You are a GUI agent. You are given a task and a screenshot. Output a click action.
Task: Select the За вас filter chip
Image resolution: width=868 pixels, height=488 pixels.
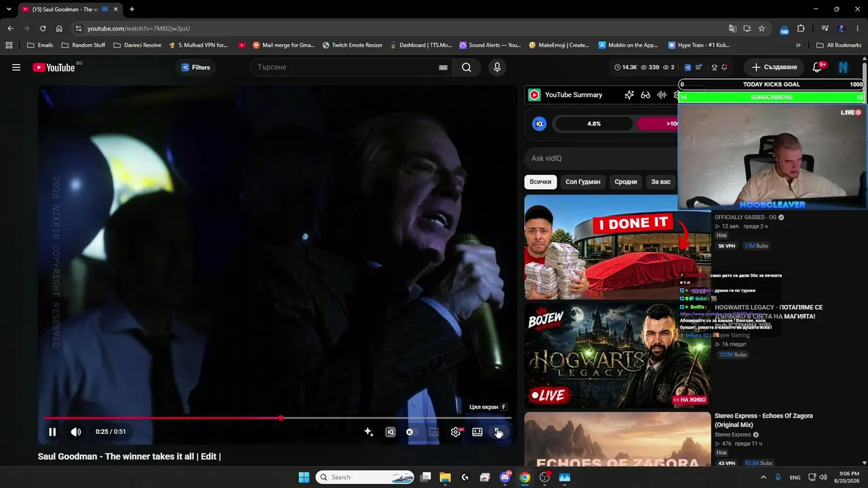click(661, 182)
